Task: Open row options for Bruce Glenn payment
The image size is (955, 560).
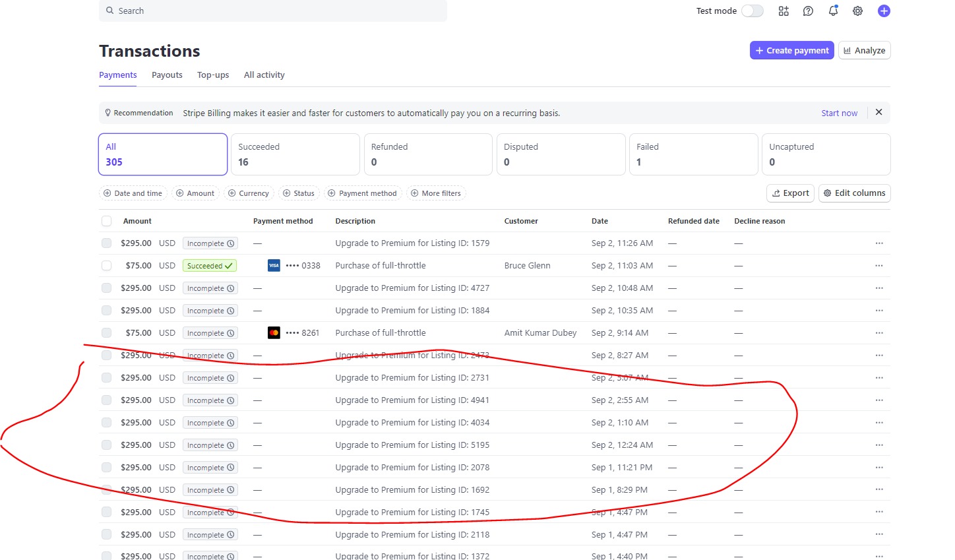Action: coord(878,266)
